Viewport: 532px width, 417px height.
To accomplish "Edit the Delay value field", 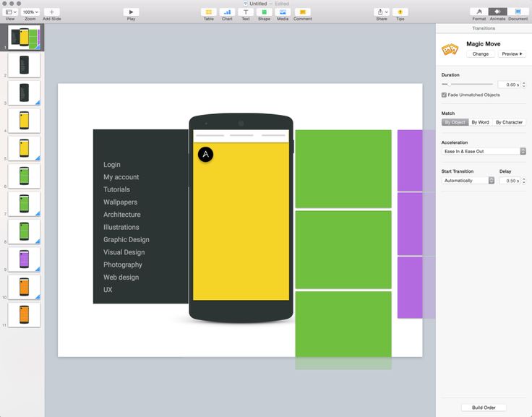I will tap(509, 181).
